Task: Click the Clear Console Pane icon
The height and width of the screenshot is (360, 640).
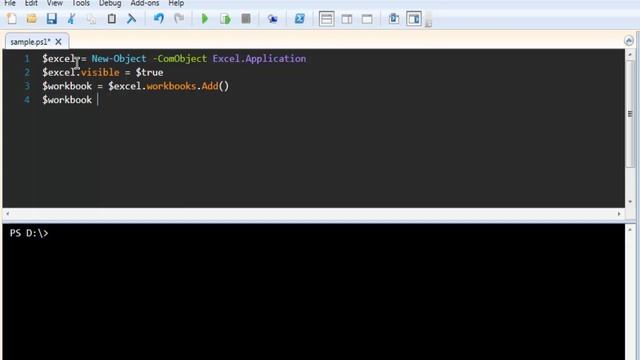Action: tap(131, 18)
